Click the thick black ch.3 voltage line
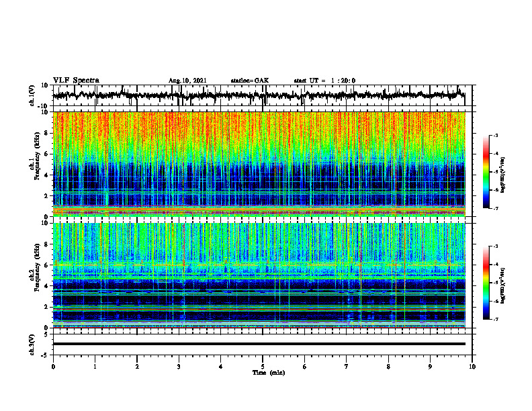Viewport: 532px width, 411px height. tap(259, 344)
